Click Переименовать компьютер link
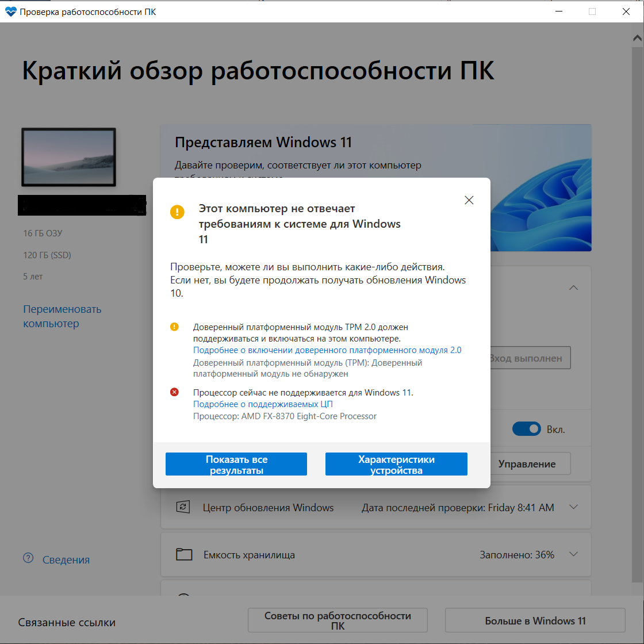This screenshot has height=644, width=644. [62, 316]
